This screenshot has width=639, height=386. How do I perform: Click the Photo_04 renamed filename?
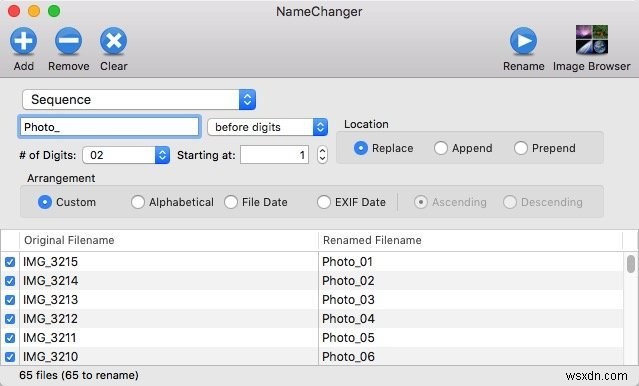tap(348, 319)
